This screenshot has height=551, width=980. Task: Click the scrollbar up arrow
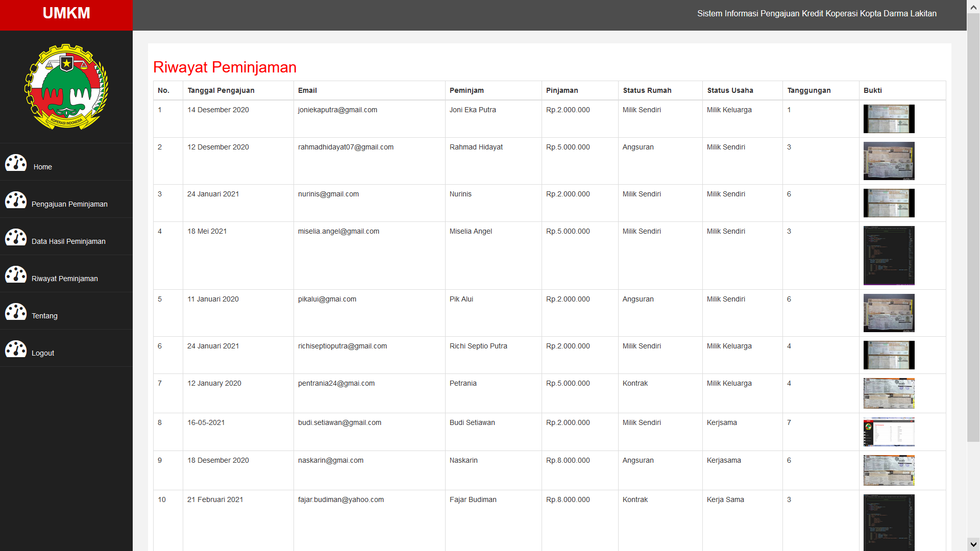pos(973,7)
